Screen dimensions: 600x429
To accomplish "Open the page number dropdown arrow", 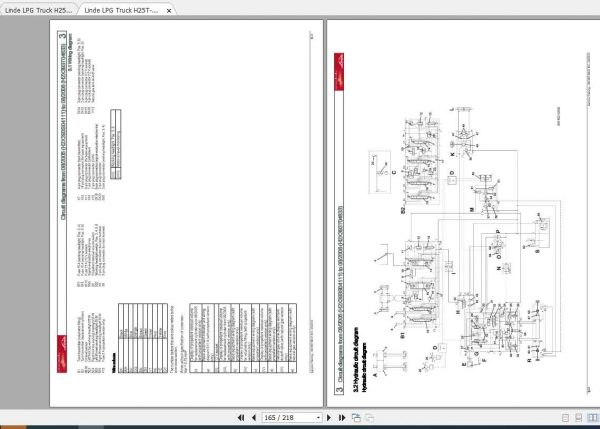I will point(318,418).
